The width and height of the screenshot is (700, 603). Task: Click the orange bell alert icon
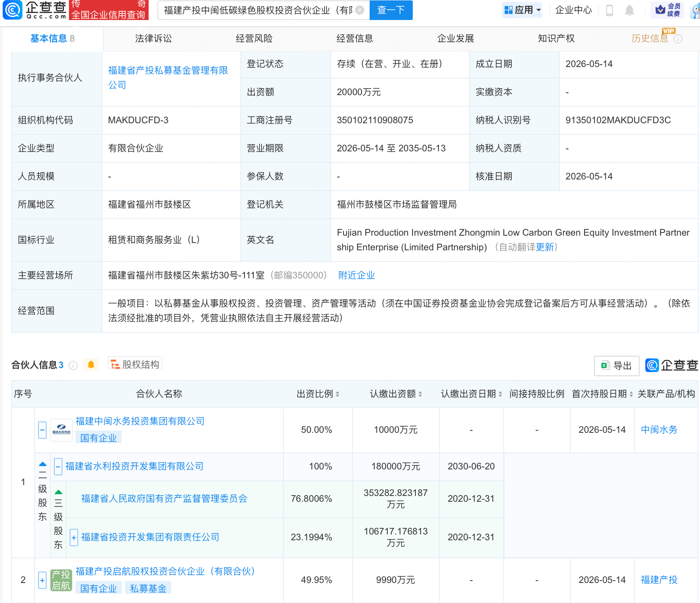(91, 364)
